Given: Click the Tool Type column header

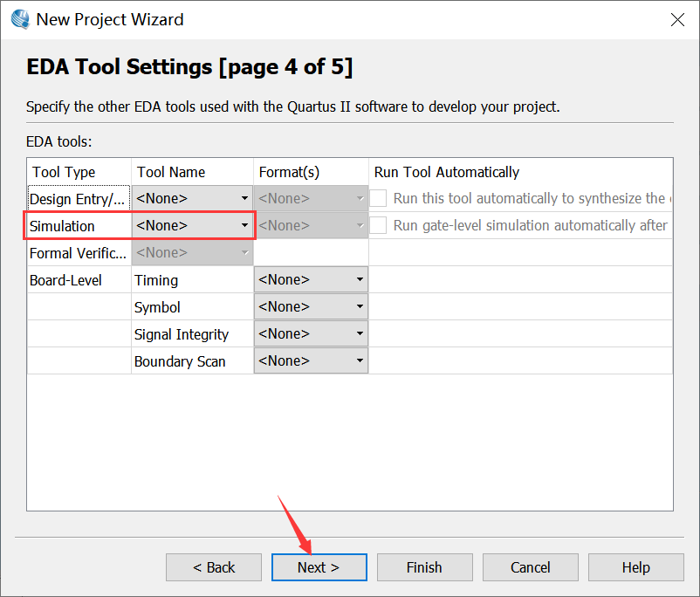Looking at the screenshot, I should tap(64, 172).
